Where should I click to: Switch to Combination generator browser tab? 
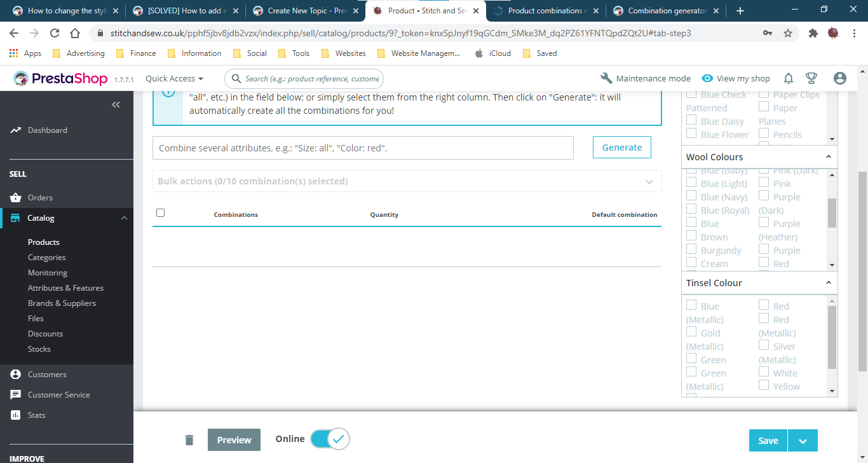[665, 11]
